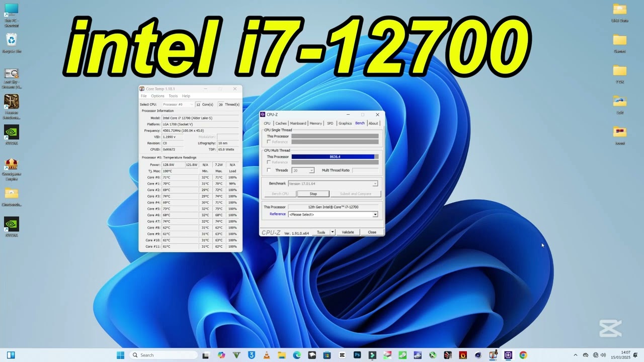
Task: Switch to CPU-Z purple taskbar icon
Action: 508,355
